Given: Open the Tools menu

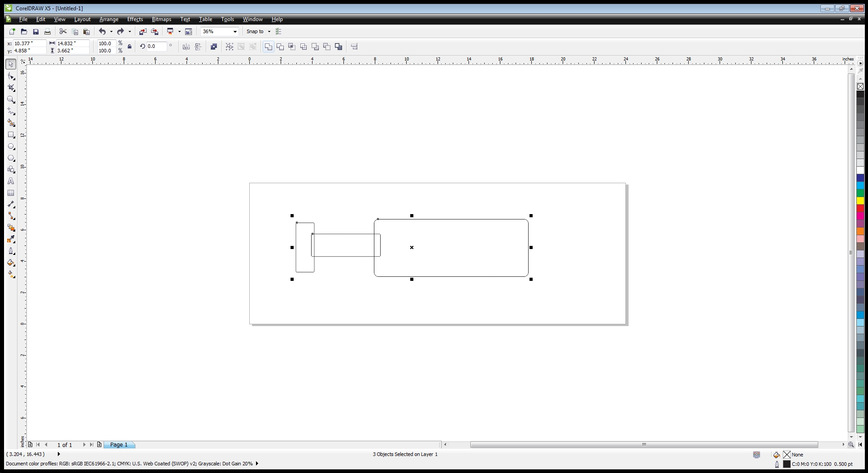Looking at the screenshot, I should pyautogui.click(x=227, y=19).
